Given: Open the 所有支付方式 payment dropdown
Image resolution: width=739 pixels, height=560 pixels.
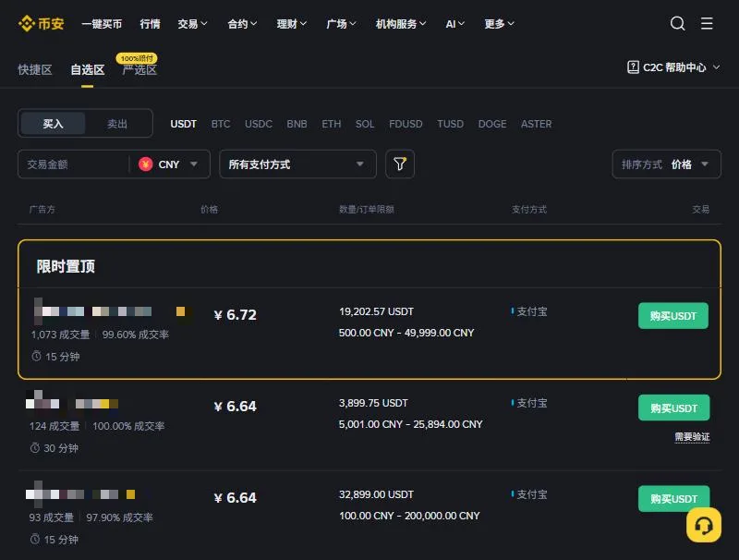Looking at the screenshot, I should click(297, 164).
